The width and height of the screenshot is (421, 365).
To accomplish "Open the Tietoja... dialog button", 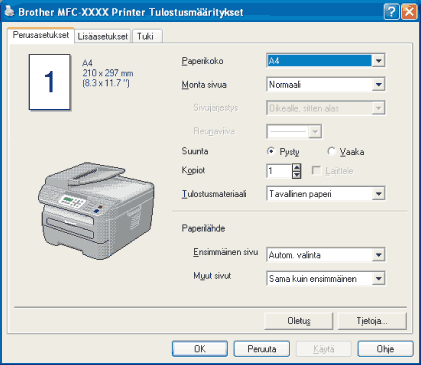I will [x=372, y=321].
